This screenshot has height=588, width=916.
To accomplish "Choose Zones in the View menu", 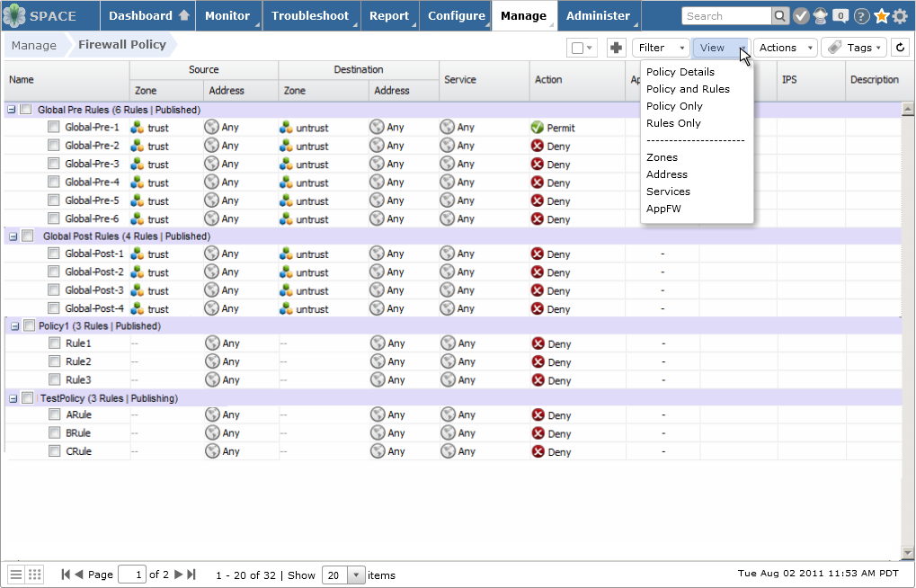I will point(662,157).
